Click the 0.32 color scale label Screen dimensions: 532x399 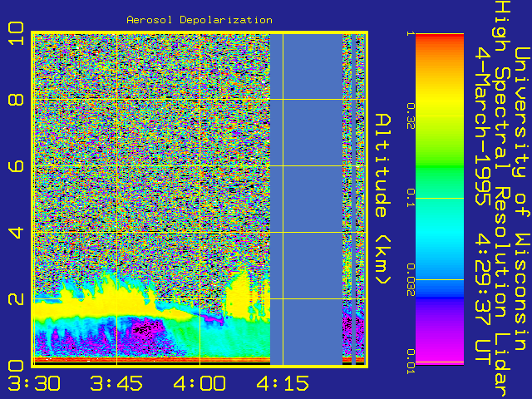pos(411,116)
